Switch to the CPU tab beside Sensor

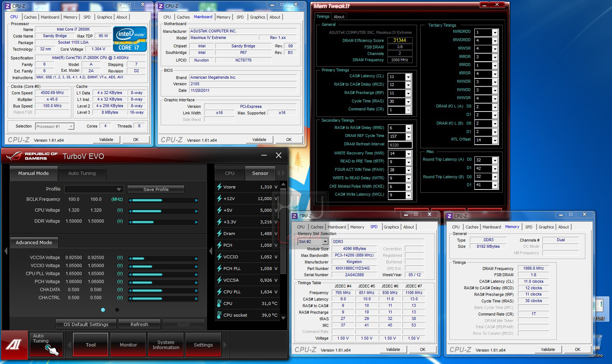point(230,173)
